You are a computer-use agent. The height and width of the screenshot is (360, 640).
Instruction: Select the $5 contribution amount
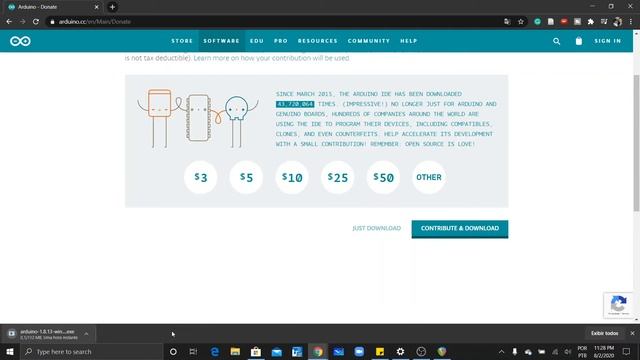pyautogui.click(x=246, y=177)
